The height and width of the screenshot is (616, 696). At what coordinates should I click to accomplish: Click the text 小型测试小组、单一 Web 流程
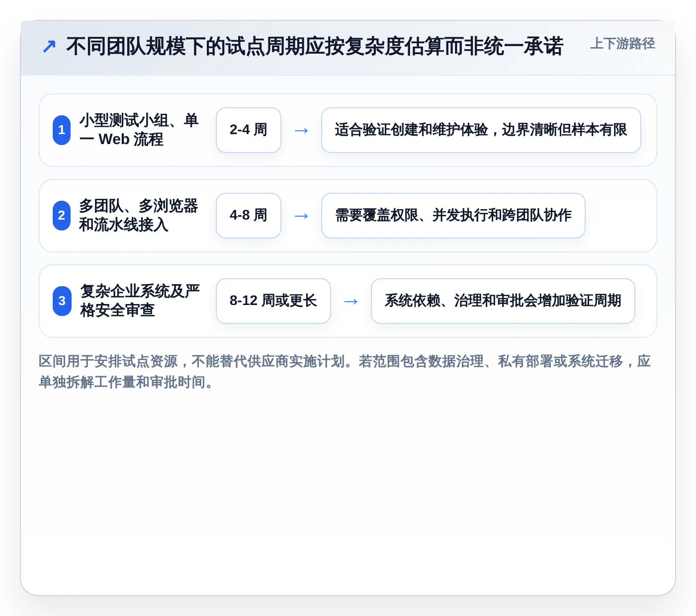tap(139, 130)
